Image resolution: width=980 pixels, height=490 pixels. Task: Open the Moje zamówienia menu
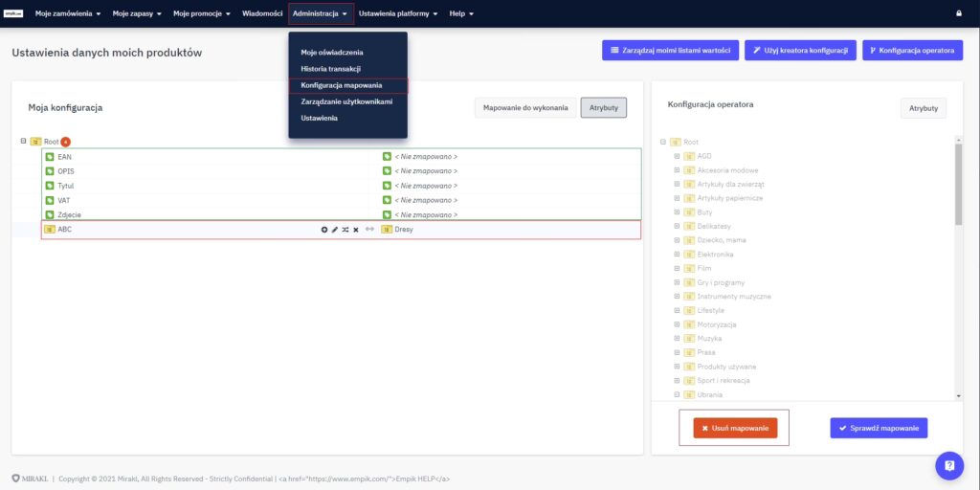tap(67, 13)
